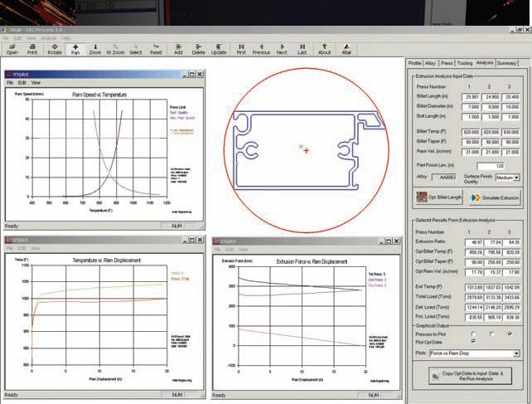Click Ram Vel. field for press 3

tap(511, 152)
